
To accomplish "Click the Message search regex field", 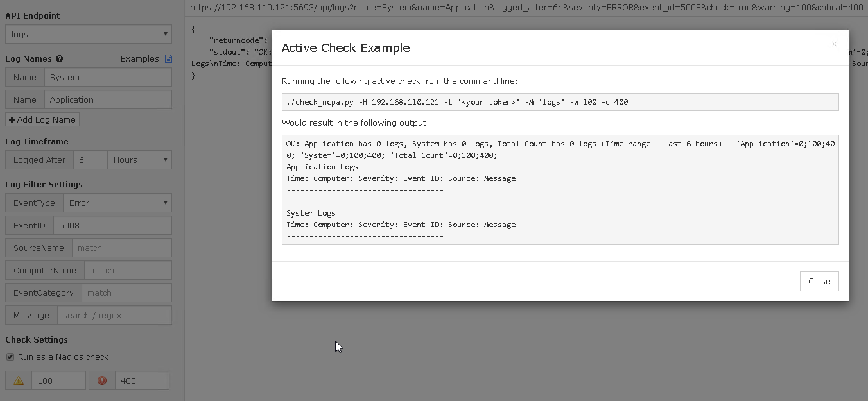I will 114,315.
